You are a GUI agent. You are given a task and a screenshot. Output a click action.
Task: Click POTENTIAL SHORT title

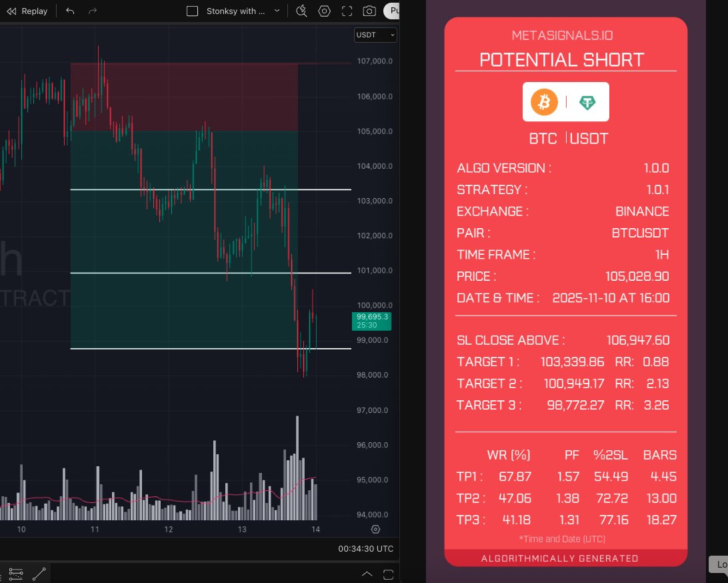coord(562,60)
